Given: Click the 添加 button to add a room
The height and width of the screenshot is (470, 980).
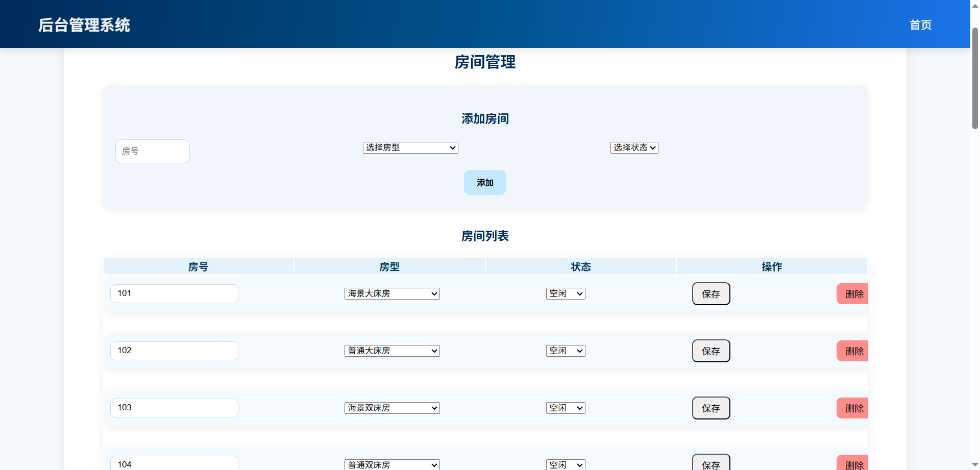Looking at the screenshot, I should [484, 182].
